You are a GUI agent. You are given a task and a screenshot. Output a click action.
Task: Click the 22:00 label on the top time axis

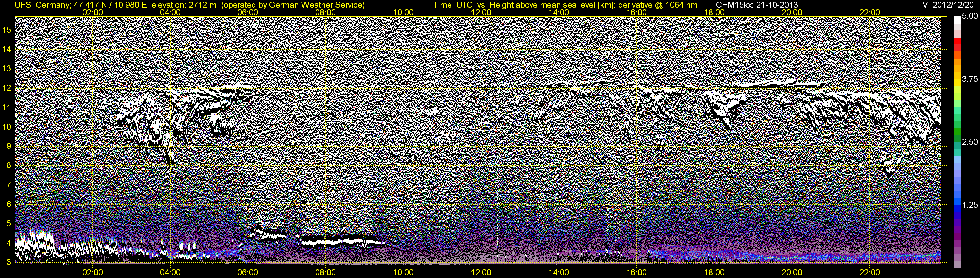(x=870, y=12)
